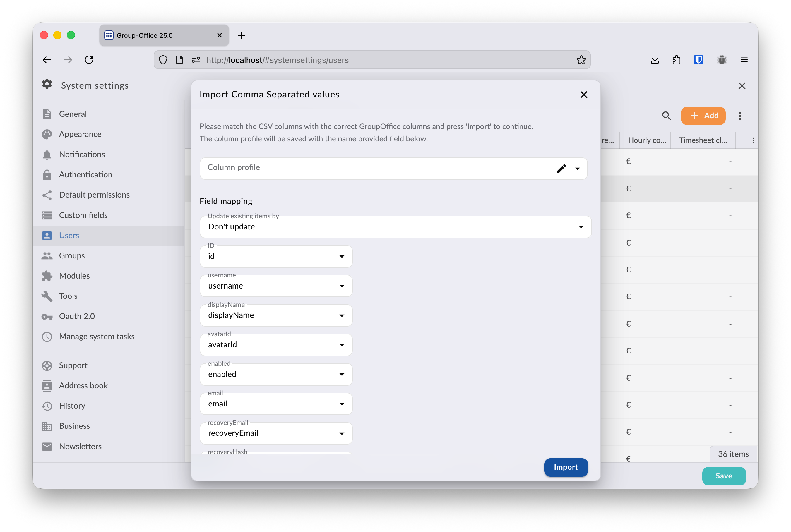Click the Save button
Screen dimensions: 791x532
(x=724, y=476)
